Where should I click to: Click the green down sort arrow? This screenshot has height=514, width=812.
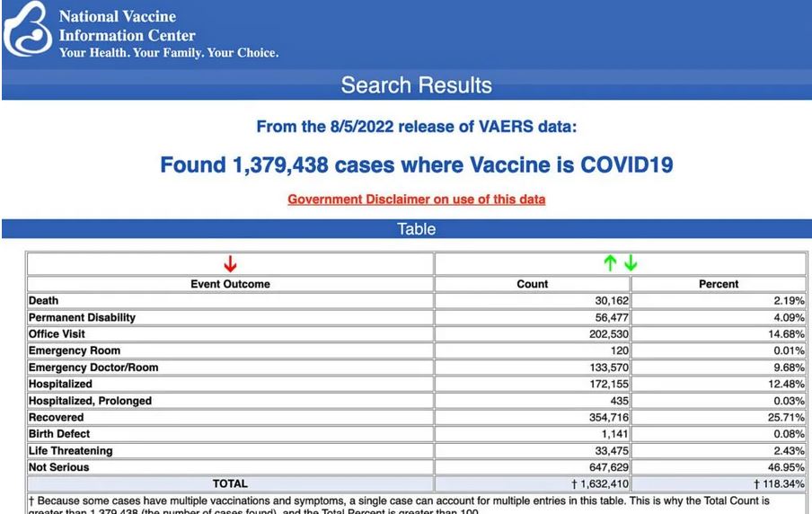click(631, 264)
